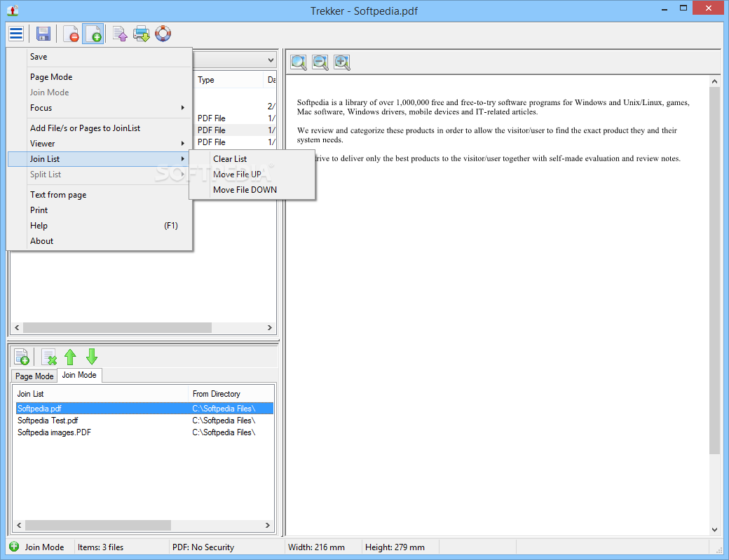The width and height of the screenshot is (729, 560).
Task: Click the Trekker application icon in title bar
Action: pyautogui.click(x=13, y=11)
